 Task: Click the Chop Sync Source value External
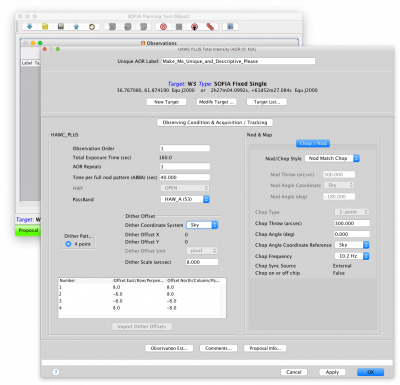[342, 266]
